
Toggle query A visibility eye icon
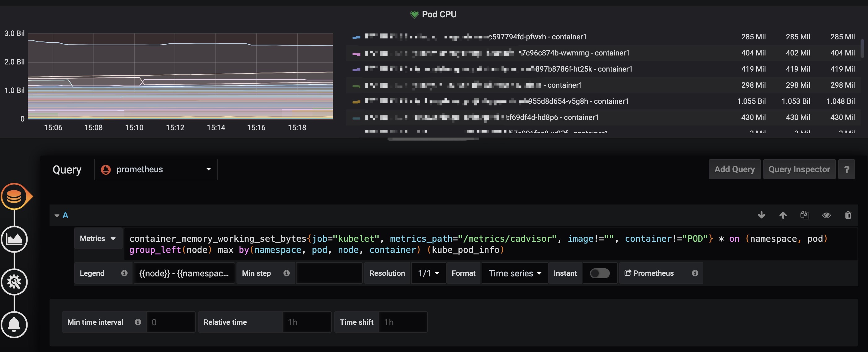click(x=826, y=215)
